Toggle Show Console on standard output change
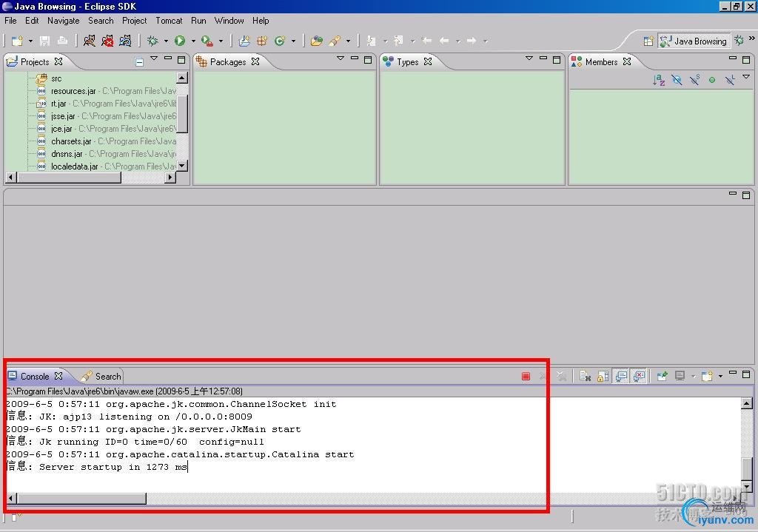The image size is (758, 532). pyautogui.click(x=621, y=376)
